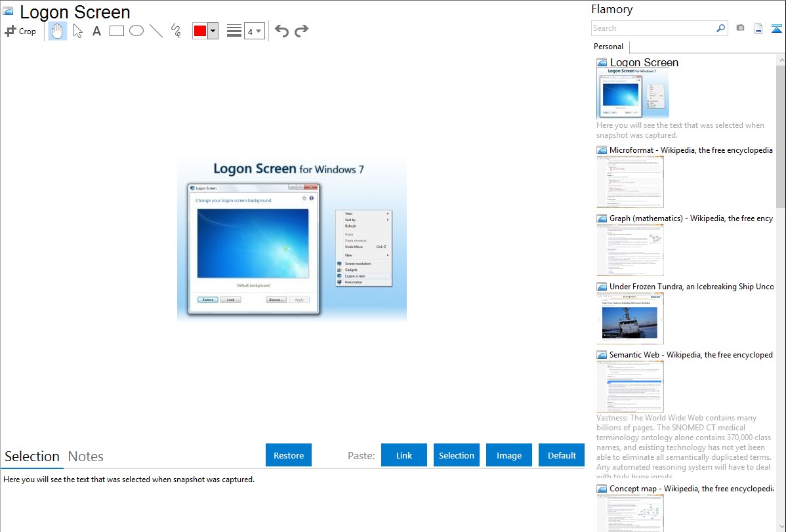Click the Paste Selection button
The width and height of the screenshot is (786, 532).
coord(456,455)
